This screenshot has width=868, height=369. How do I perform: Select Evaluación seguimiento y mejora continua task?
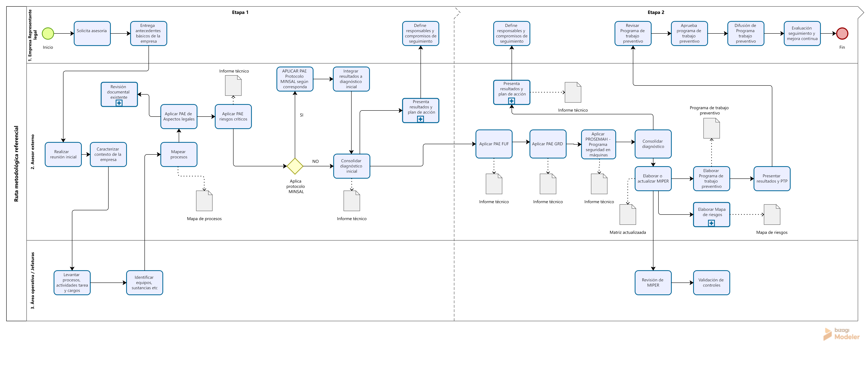tap(802, 33)
